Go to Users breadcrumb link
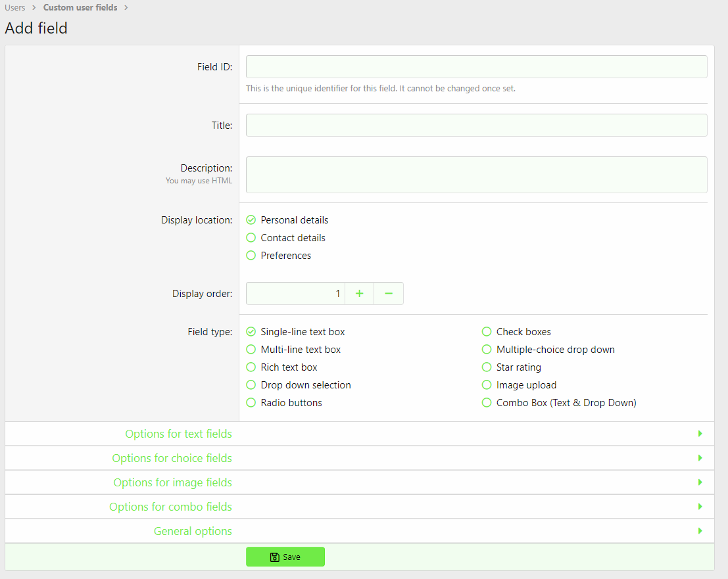This screenshot has width=728, height=579. (x=15, y=7)
